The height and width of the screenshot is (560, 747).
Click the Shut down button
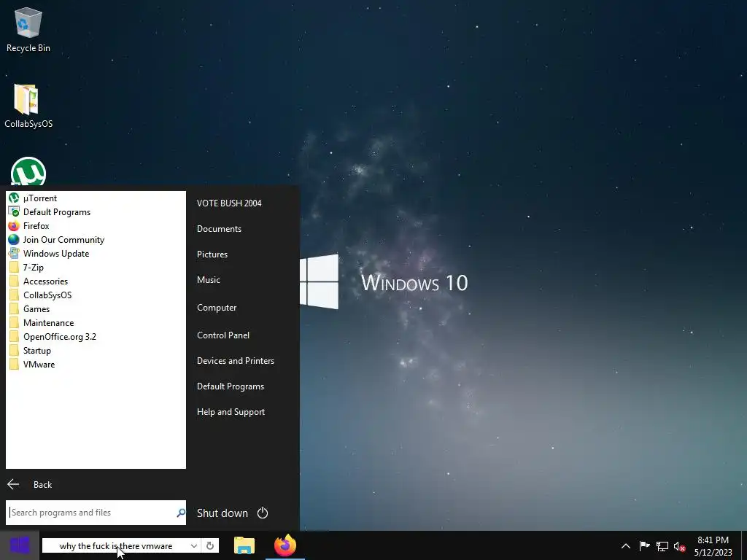point(222,513)
